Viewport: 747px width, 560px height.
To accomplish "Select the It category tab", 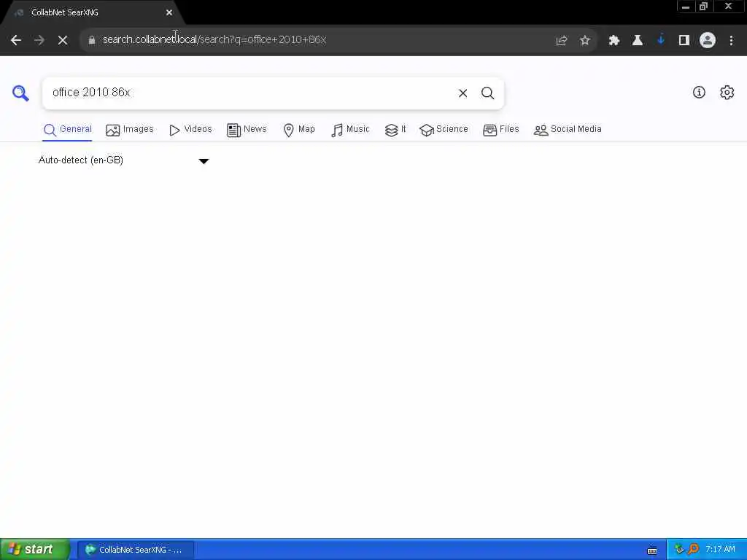I will point(395,130).
